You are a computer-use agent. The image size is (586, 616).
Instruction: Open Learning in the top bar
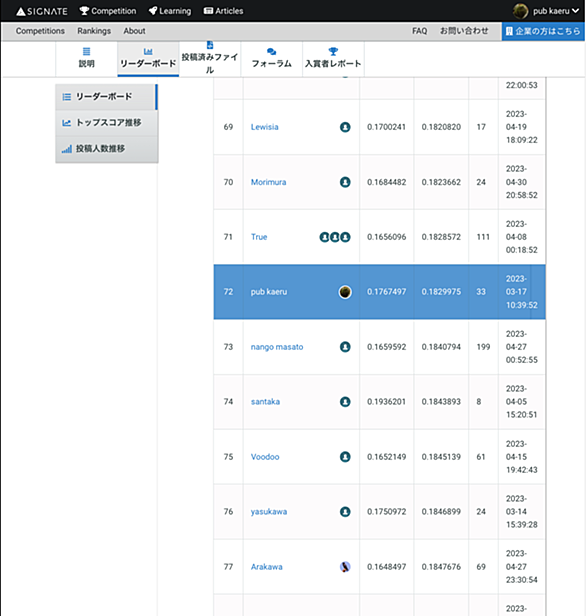pos(170,11)
